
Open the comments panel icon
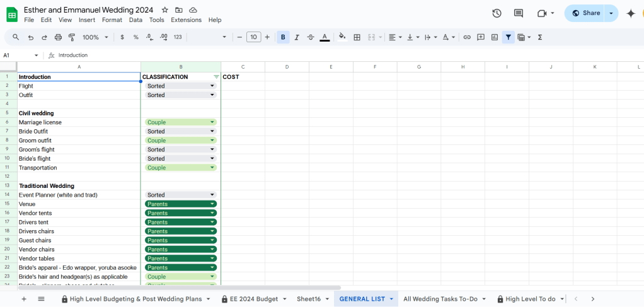[519, 13]
